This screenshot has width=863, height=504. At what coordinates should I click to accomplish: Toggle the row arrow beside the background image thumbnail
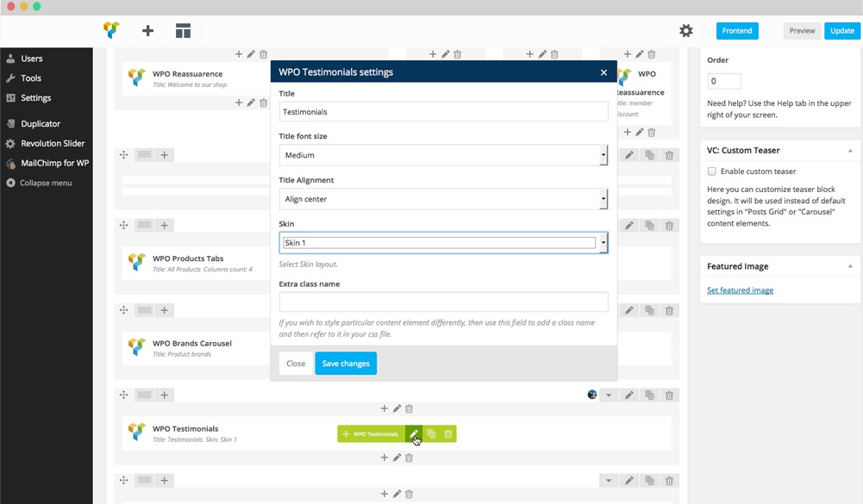click(609, 395)
